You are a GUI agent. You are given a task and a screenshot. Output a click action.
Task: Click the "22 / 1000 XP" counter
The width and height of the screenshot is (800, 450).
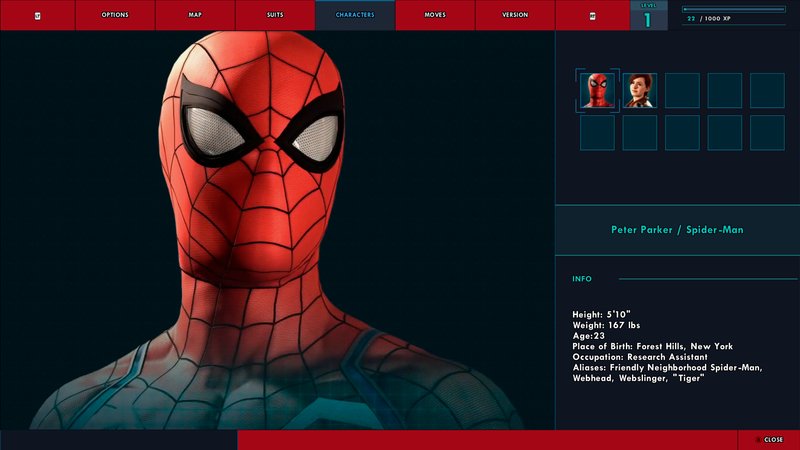click(x=709, y=18)
